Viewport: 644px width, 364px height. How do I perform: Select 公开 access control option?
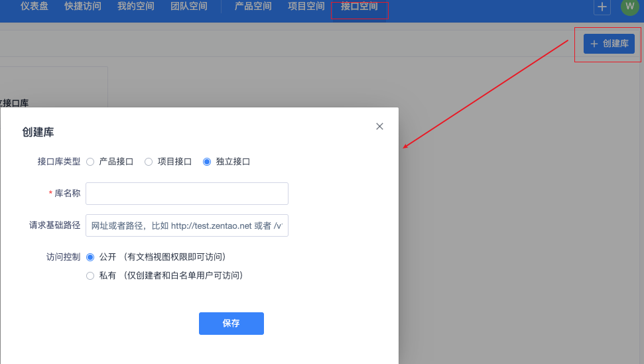pyautogui.click(x=90, y=257)
